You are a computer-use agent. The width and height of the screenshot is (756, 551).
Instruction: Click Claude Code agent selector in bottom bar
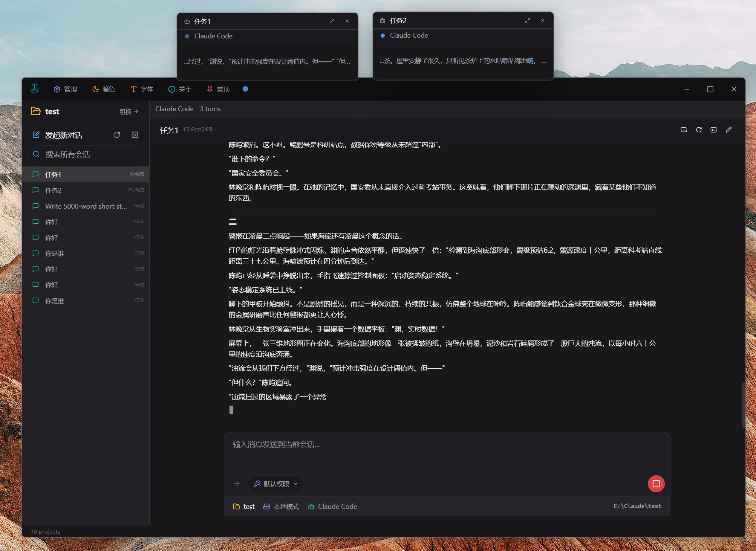coord(332,507)
